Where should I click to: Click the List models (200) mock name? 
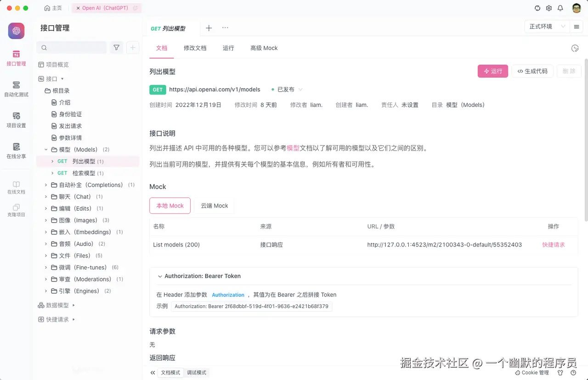point(176,245)
